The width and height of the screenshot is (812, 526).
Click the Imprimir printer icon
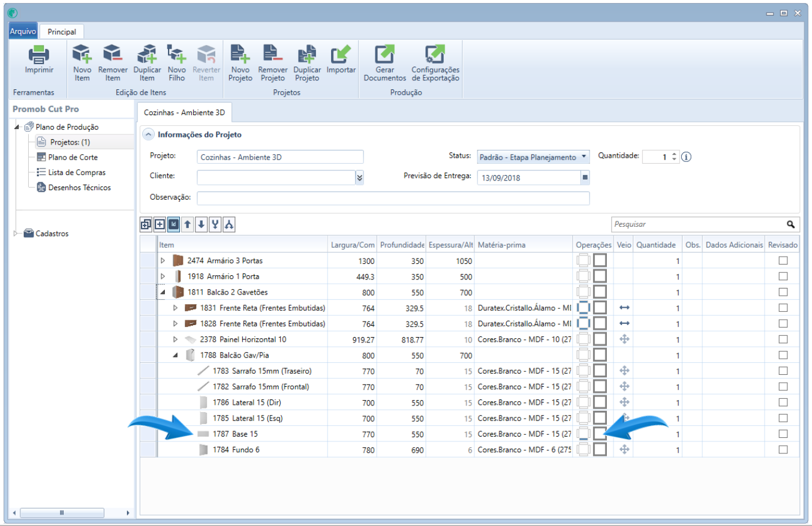[39, 55]
